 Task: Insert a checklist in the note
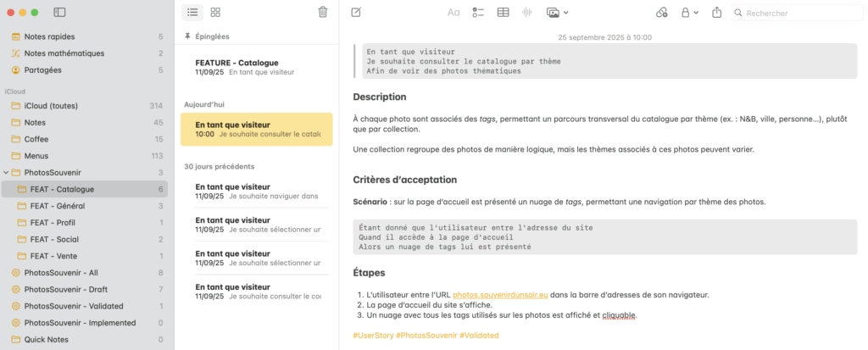point(478,13)
